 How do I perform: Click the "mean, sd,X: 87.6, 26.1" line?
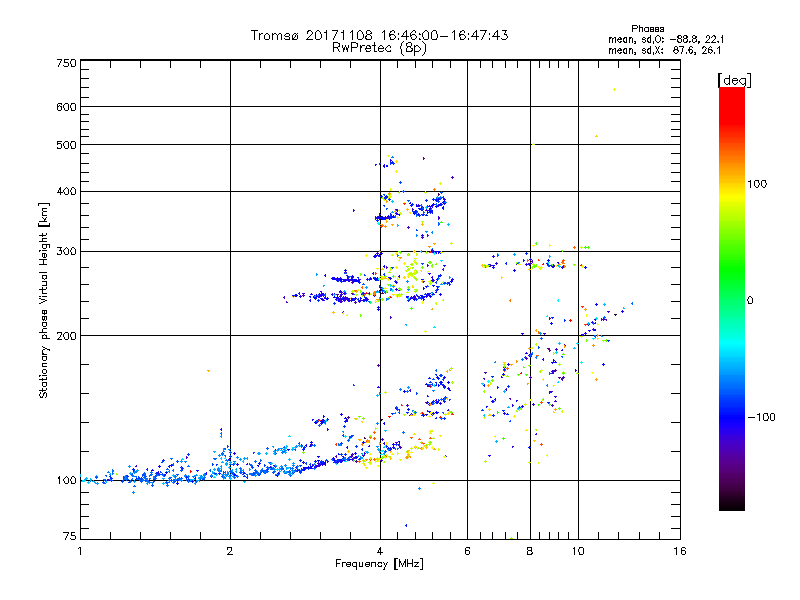[664, 50]
